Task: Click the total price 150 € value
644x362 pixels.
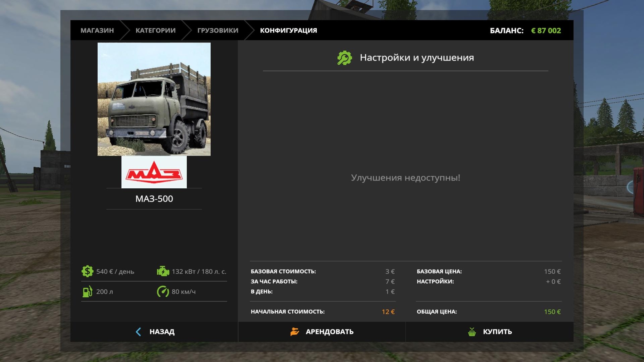Action: tap(552, 312)
